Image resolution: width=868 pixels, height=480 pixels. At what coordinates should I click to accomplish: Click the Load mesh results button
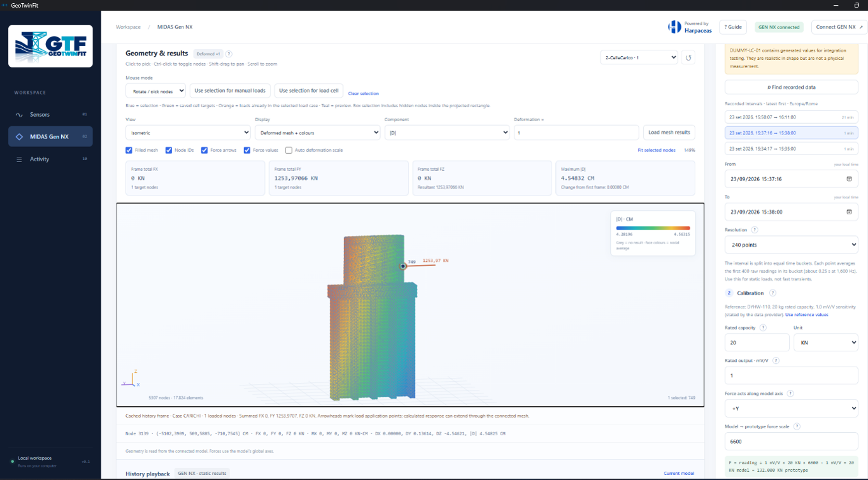coord(669,132)
